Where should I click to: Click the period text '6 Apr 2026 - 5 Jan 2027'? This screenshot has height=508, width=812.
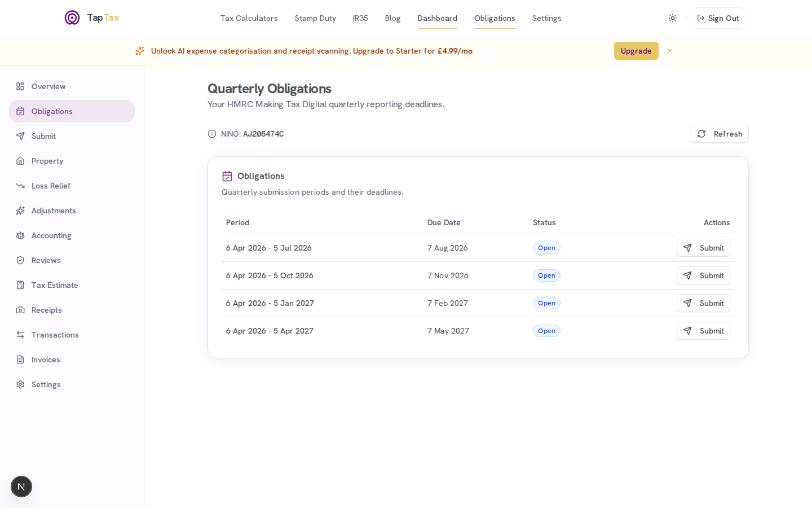pos(270,303)
